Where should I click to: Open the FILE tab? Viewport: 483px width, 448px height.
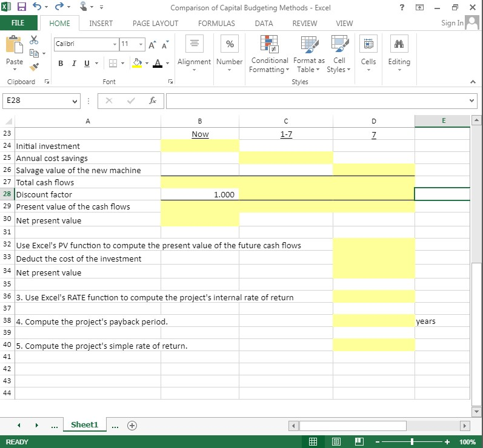pos(18,23)
